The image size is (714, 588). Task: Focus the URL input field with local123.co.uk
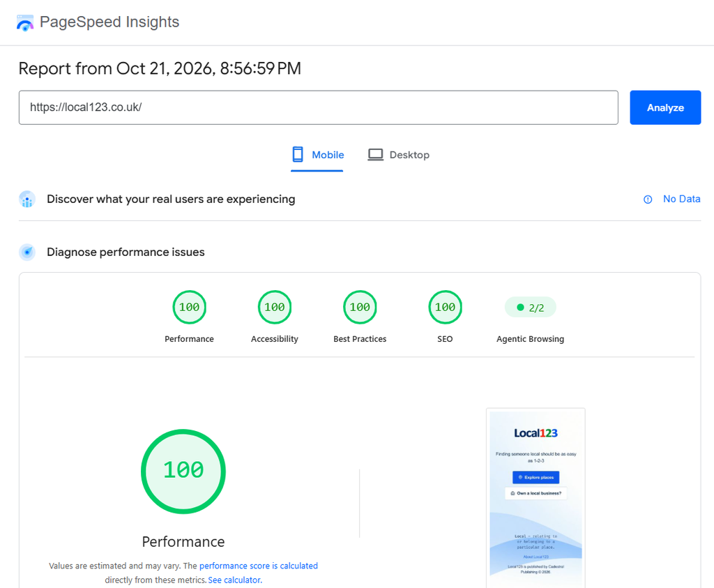318,107
